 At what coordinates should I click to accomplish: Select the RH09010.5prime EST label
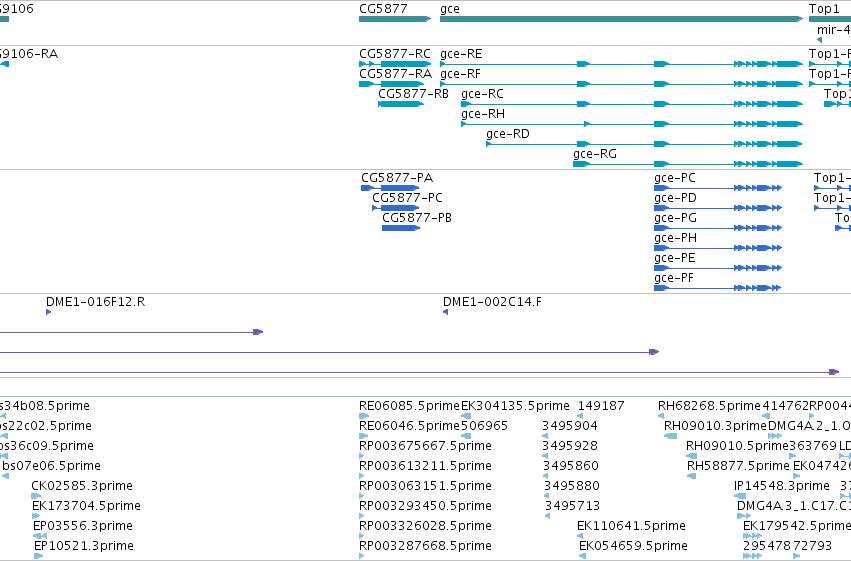[x=737, y=446]
